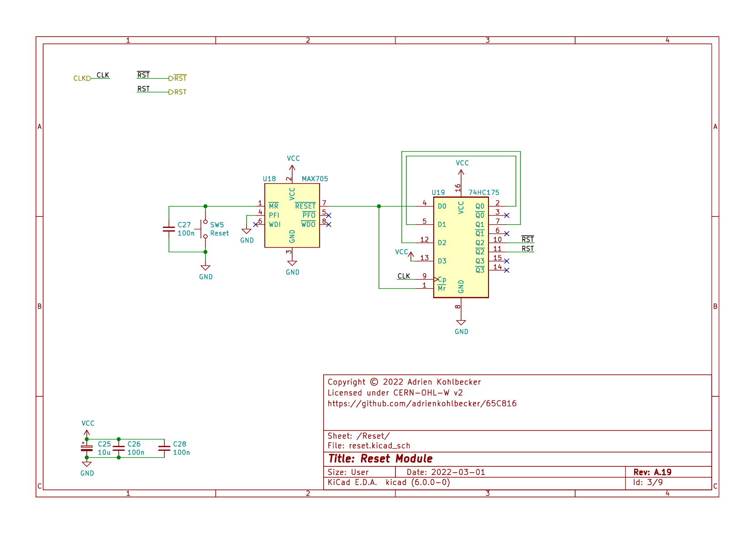Viewport: 756px width, 533px height.
Task: Click the inverted RST hierarchical output label
Action: click(x=178, y=78)
